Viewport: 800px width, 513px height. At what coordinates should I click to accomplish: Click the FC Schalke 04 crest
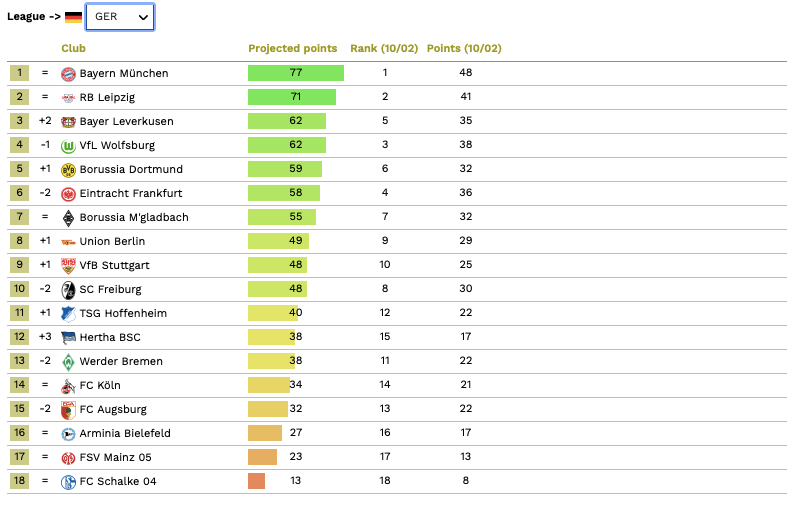[x=68, y=481]
